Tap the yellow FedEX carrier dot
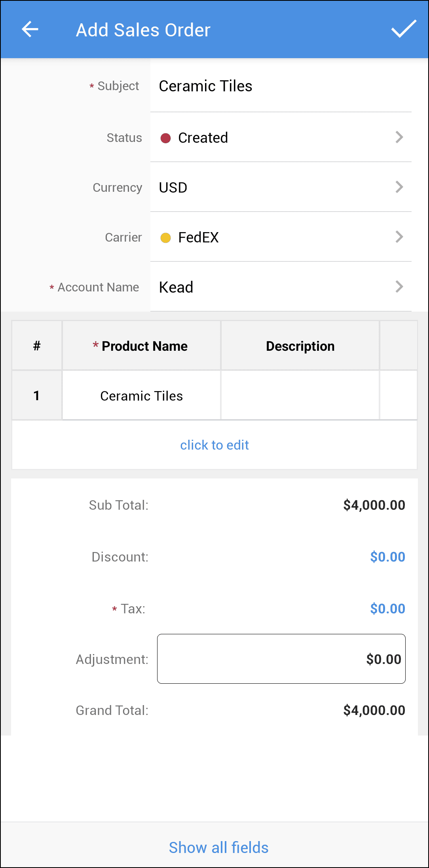 pos(165,238)
